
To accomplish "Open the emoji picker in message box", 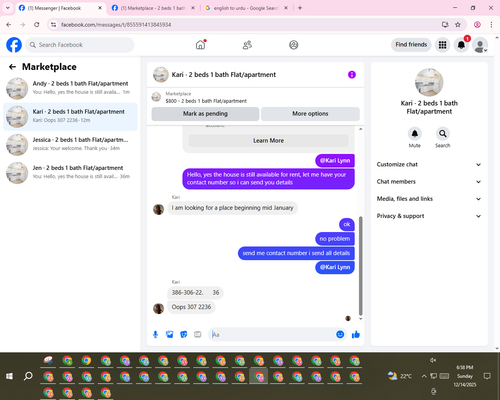I will click(x=340, y=334).
